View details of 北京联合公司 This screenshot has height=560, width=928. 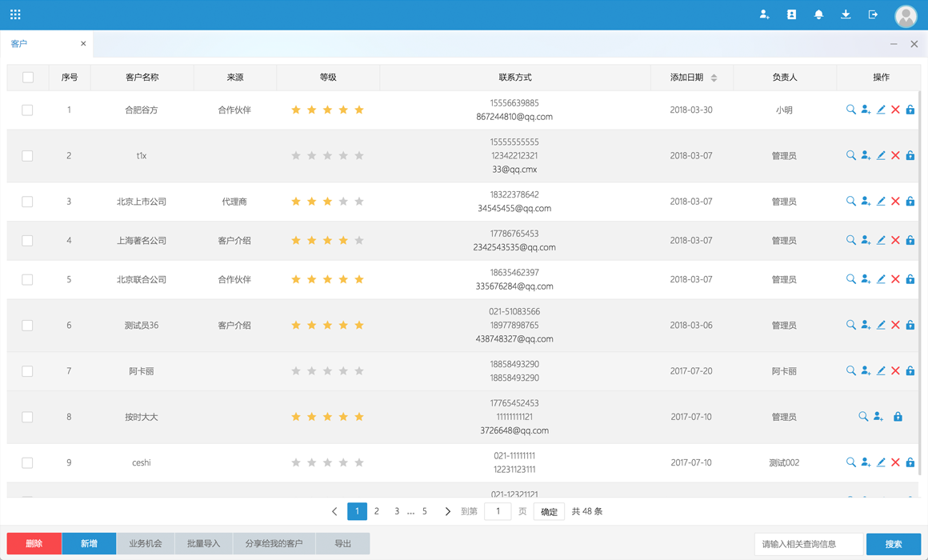coord(850,279)
